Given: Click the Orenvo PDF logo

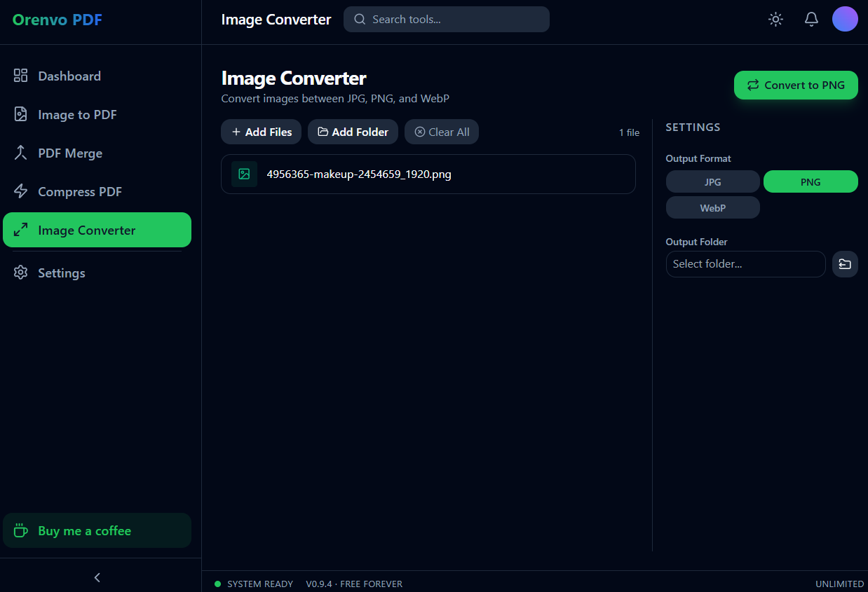Looking at the screenshot, I should (x=57, y=20).
